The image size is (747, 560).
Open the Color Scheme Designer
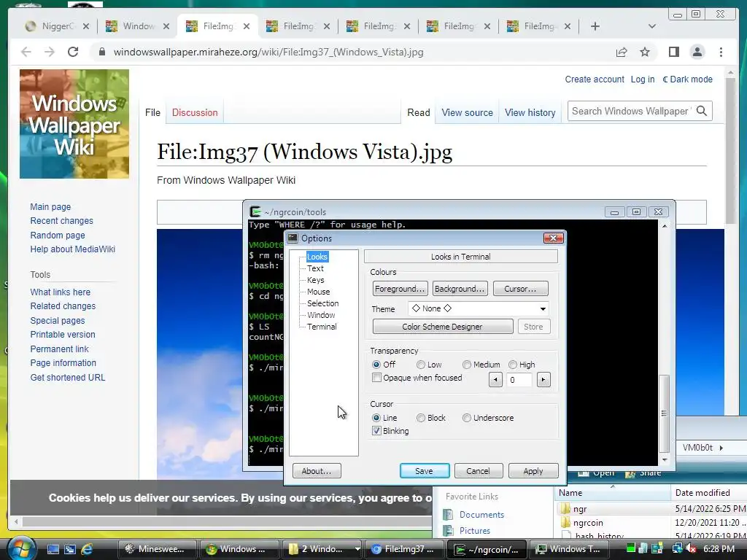click(x=443, y=327)
